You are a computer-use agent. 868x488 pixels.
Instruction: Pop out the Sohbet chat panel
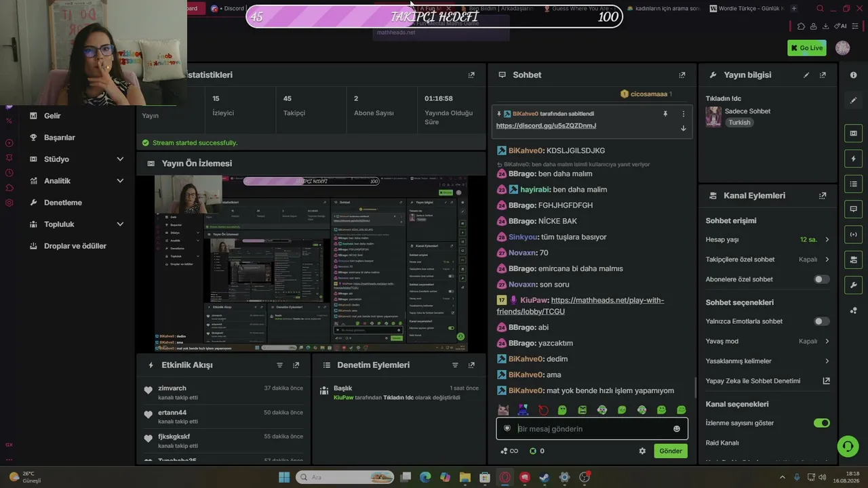tap(682, 75)
